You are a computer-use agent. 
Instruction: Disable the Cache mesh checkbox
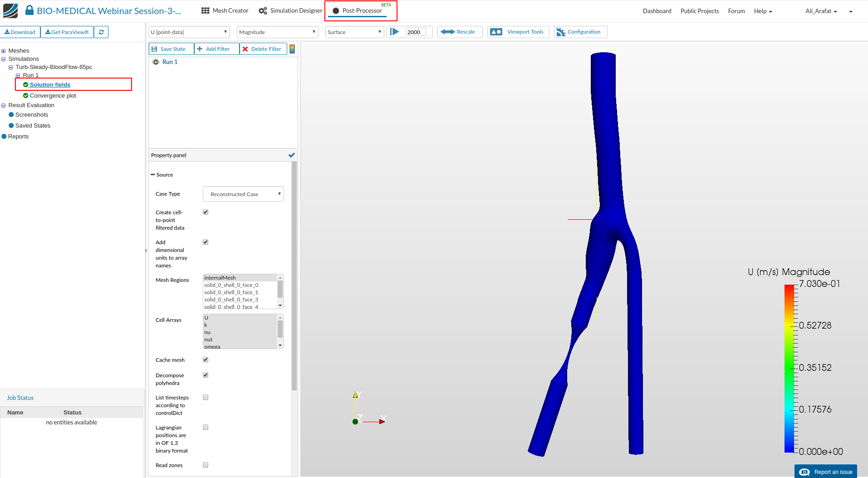pos(206,360)
